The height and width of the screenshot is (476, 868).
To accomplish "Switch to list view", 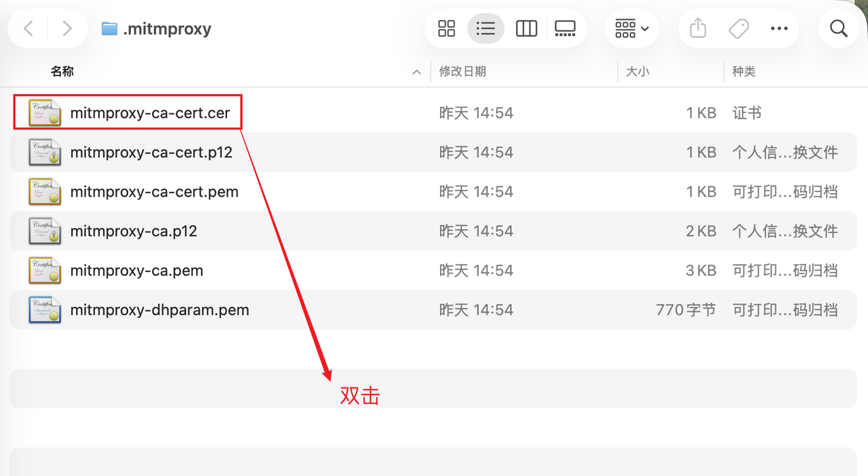I will (x=486, y=28).
